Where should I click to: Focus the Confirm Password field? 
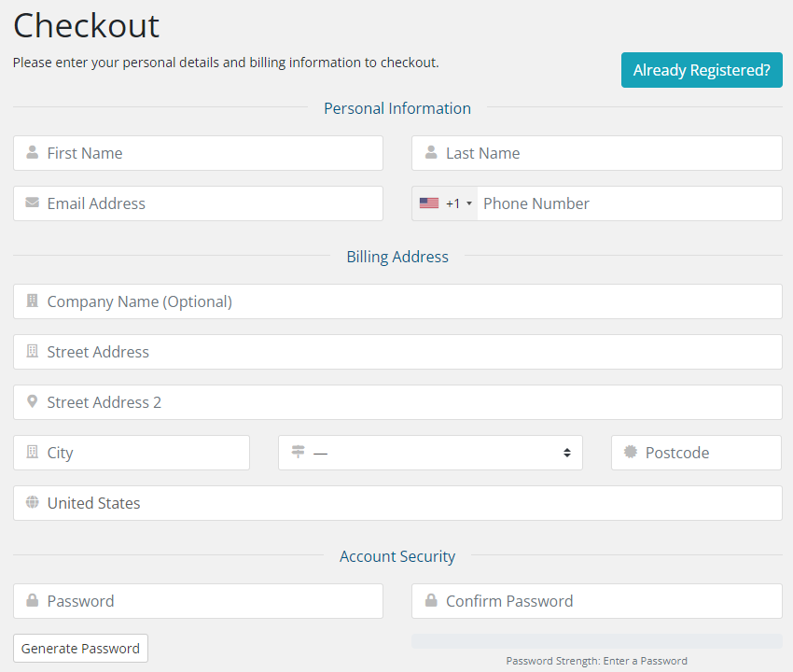(x=606, y=601)
